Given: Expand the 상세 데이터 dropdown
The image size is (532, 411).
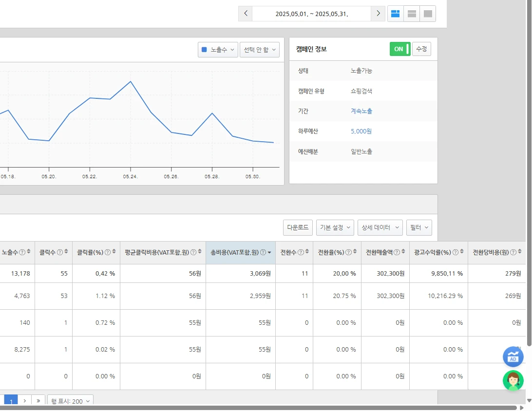Looking at the screenshot, I should [x=380, y=227].
